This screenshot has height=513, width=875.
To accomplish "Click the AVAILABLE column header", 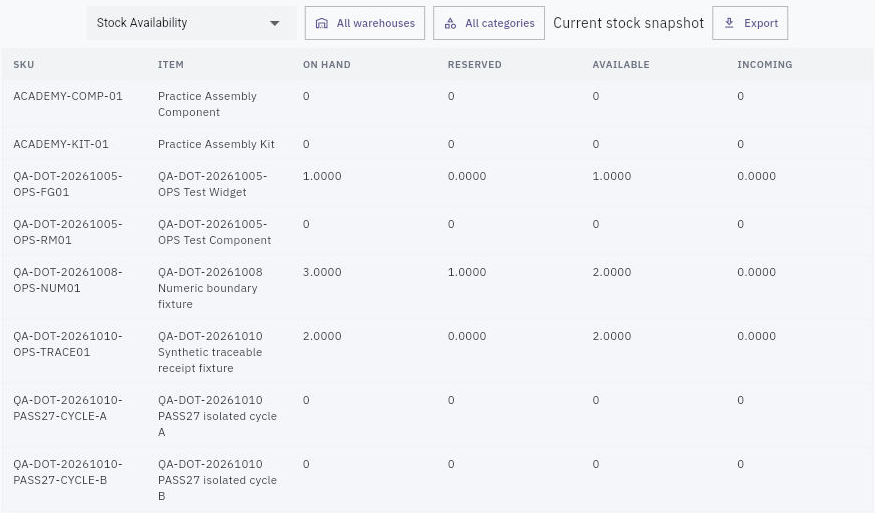I will click(x=621, y=64).
